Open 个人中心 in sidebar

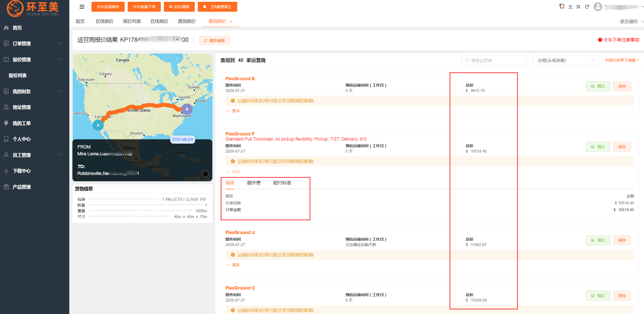[x=35, y=139]
